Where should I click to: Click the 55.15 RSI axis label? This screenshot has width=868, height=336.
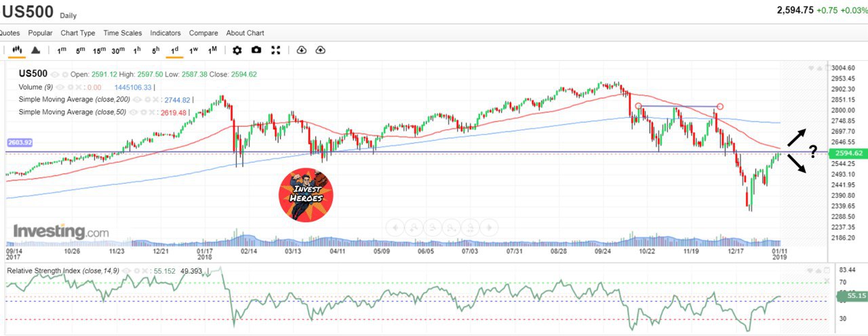pyautogui.click(x=852, y=296)
